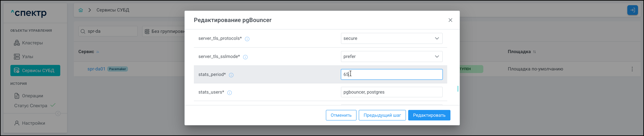Close the pgBouncer edit dialog
644x136 pixels.
(450, 20)
